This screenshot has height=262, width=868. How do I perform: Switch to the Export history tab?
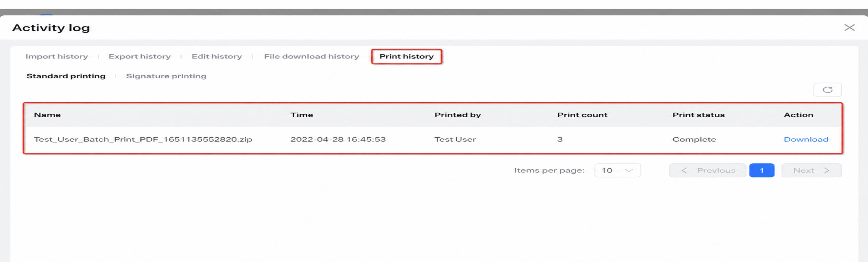pyautogui.click(x=139, y=57)
